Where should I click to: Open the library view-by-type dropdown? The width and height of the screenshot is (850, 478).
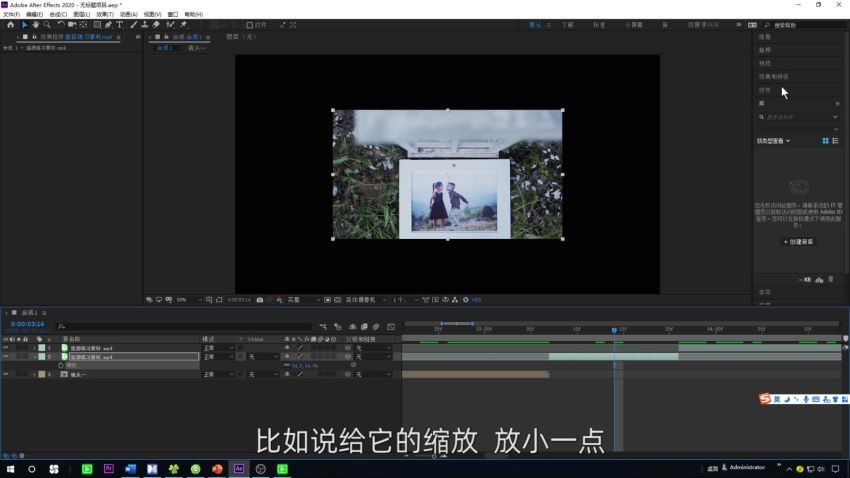tap(774, 141)
